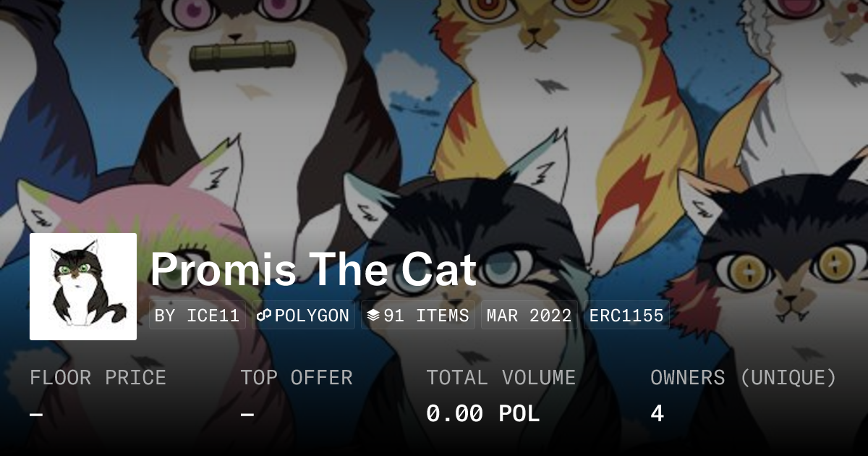
Task: Click the stacked layers items icon
Action: point(373,316)
